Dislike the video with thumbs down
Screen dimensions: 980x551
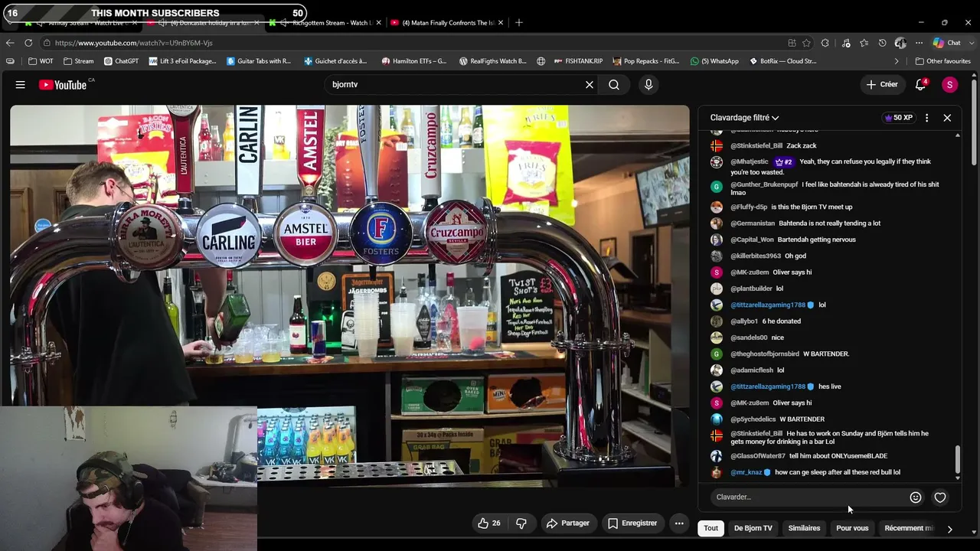tap(521, 523)
